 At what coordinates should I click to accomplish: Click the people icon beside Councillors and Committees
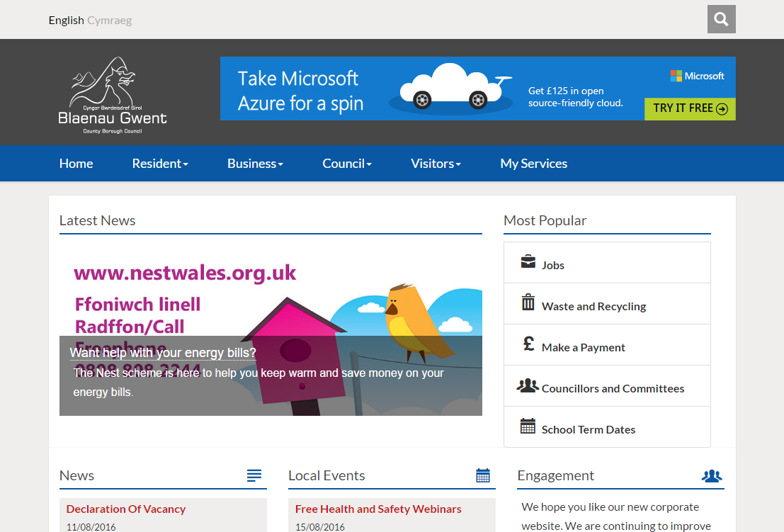click(528, 386)
